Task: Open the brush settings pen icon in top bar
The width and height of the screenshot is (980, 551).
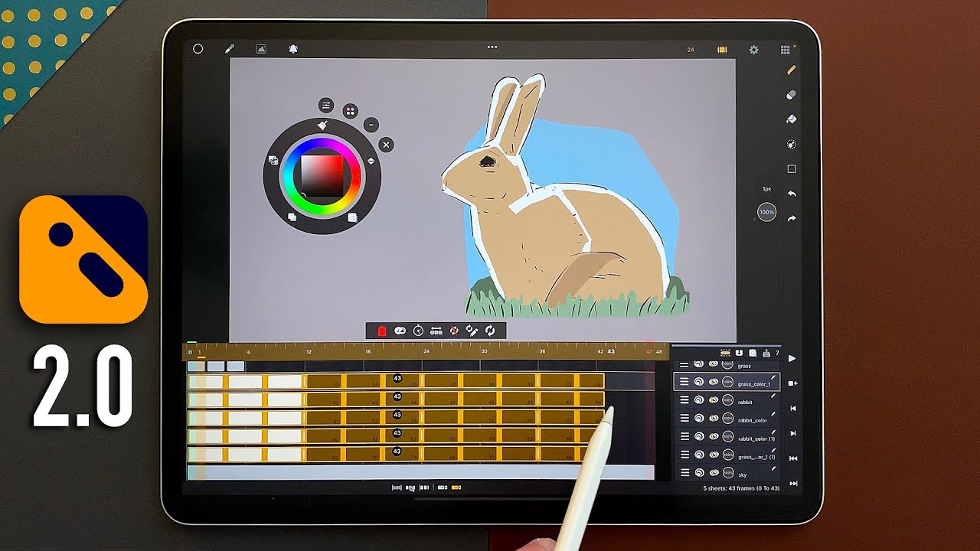Action: click(229, 49)
